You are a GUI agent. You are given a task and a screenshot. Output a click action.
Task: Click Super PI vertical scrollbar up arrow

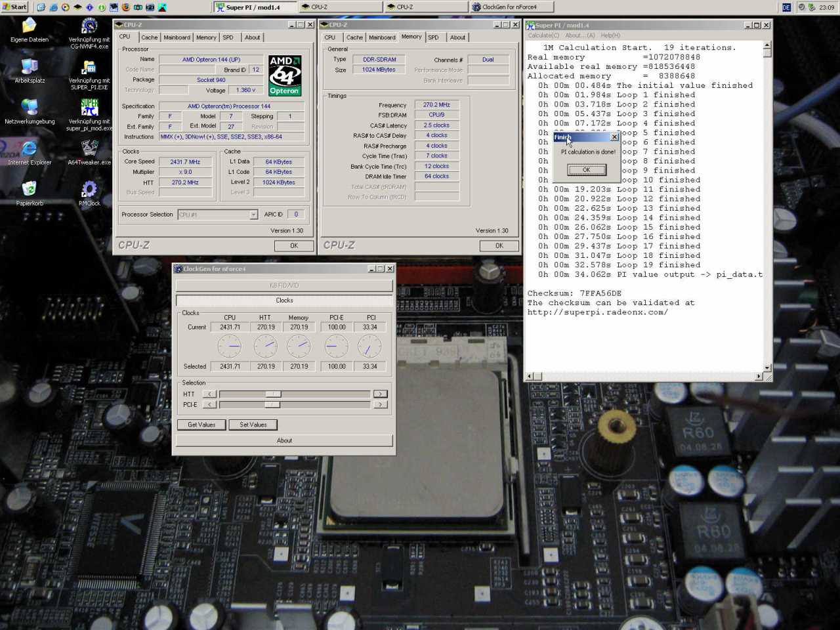767,46
